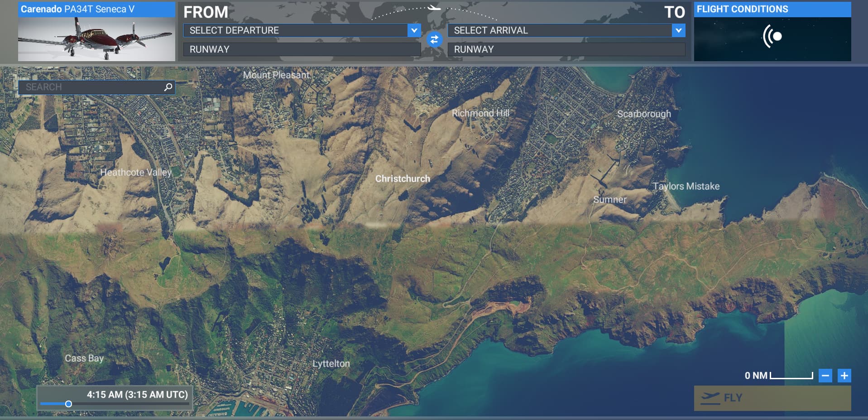
Task: Select the Lyttelton map label
Action: click(331, 363)
